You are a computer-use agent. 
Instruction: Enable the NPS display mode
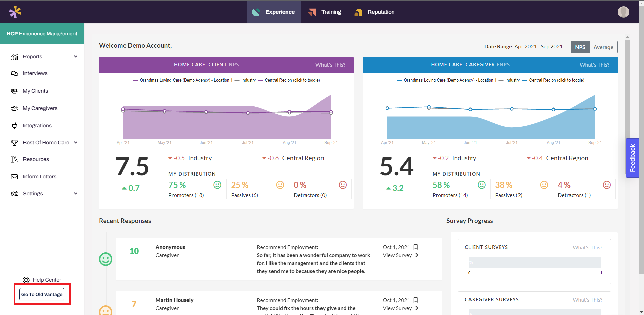click(x=580, y=47)
